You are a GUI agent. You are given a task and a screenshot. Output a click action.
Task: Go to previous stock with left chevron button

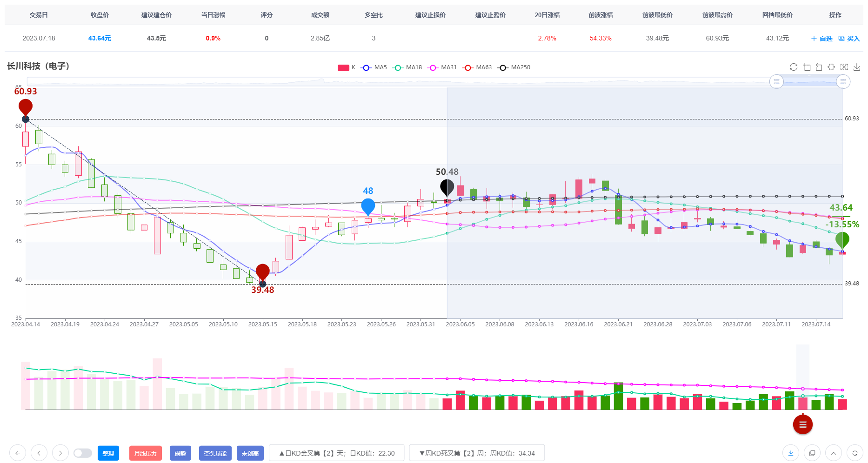(39, 453)
